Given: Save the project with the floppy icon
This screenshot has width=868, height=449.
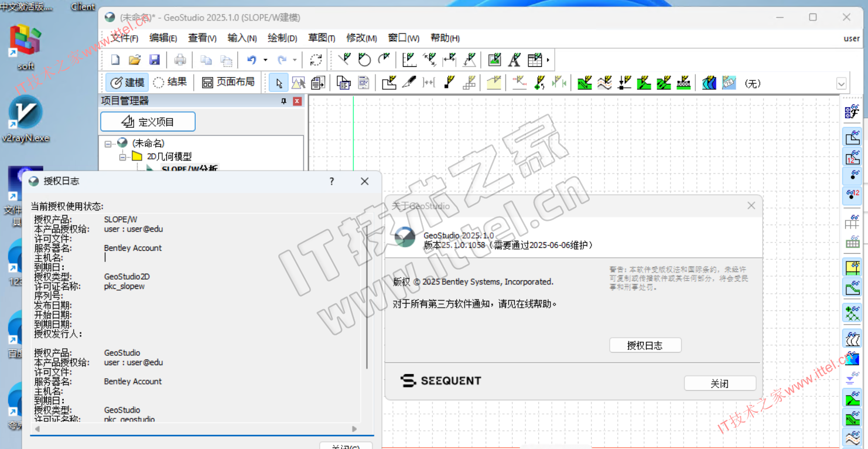Looking at the screenshot, I should click(x=155, y=60).
